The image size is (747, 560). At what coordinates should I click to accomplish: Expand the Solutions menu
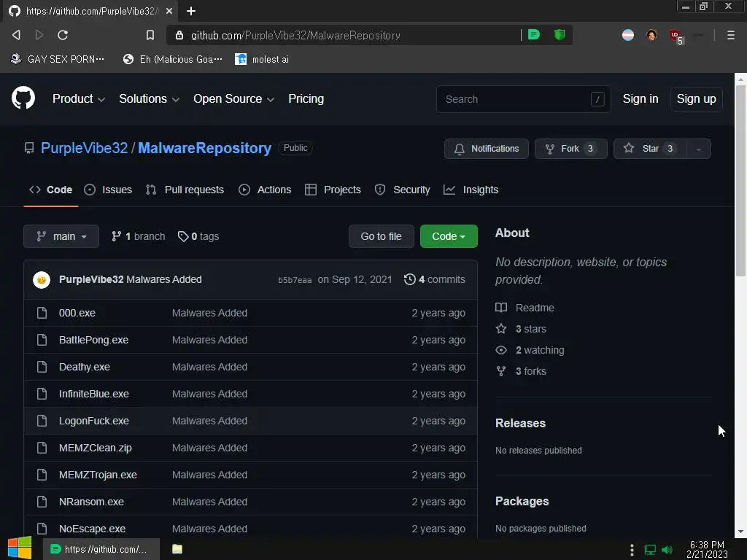[149, 98]
